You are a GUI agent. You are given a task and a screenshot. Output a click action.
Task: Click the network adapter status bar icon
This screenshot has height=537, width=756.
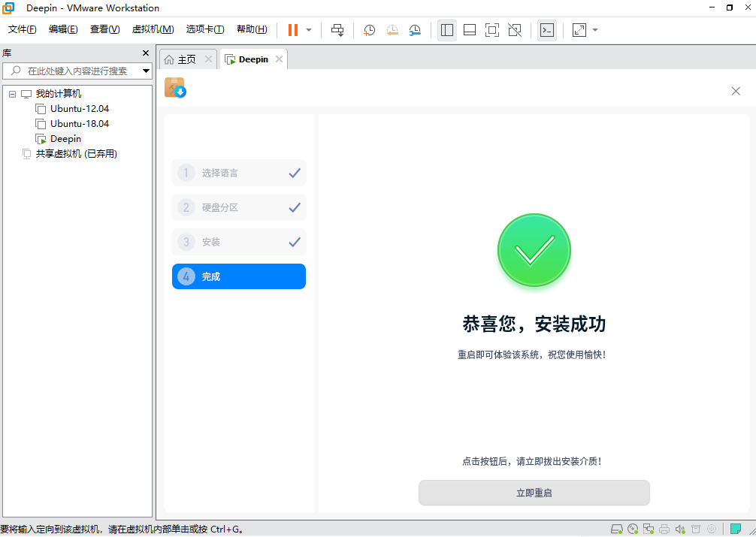point(649,529)
